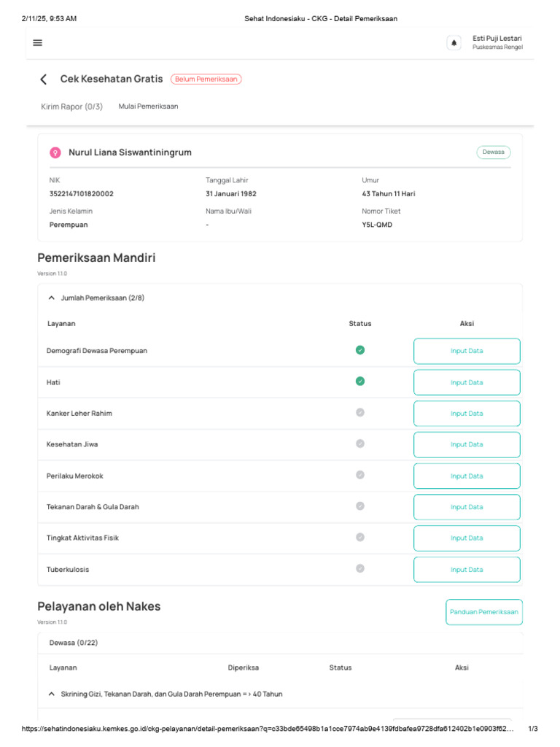Click gray status icon for Kanker Leher Rahim
Screen dimensions: 560x747
[x=360, y=412]
